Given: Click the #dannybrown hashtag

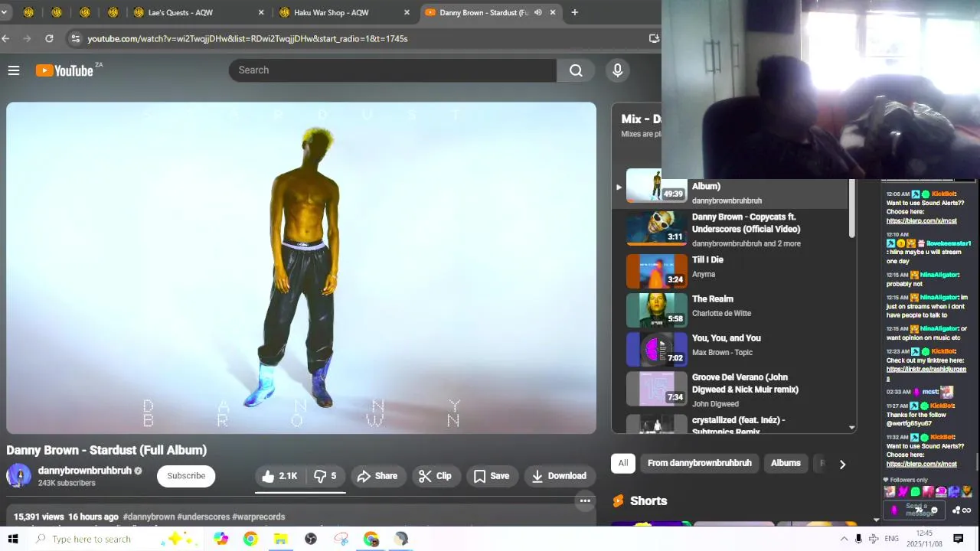Looking at the screenshot, I should (x=149, y=517).
